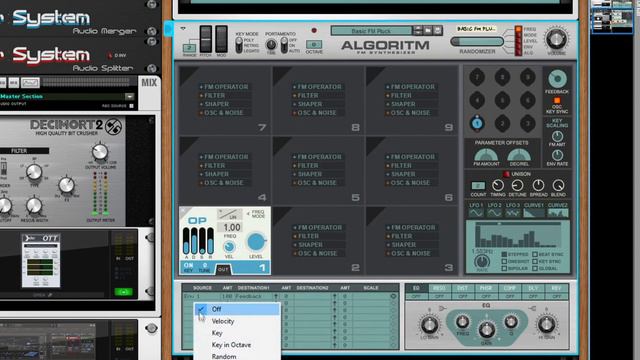Pick 'Key' from the source popup menu
Viewport: 640px width, 360px height.
click(x=237, y=333)
